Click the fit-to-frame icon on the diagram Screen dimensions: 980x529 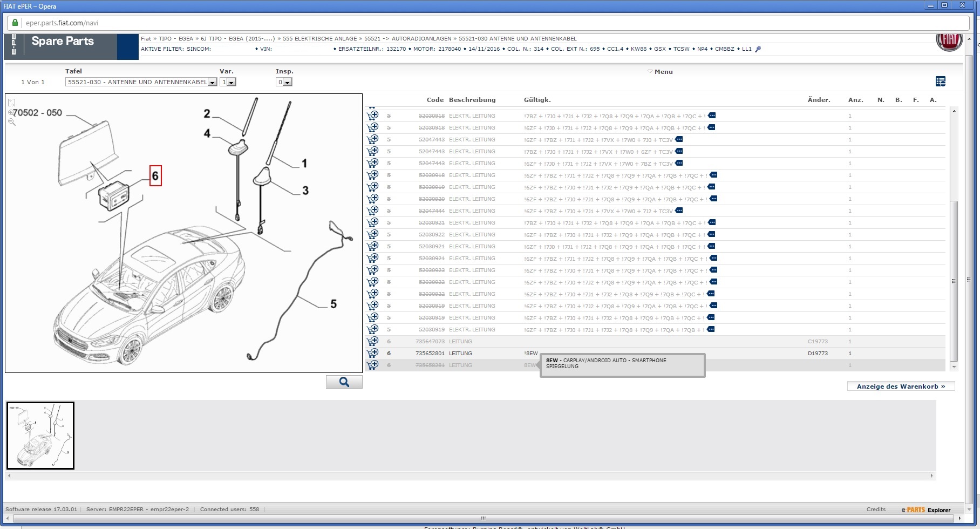coord(12,103)
